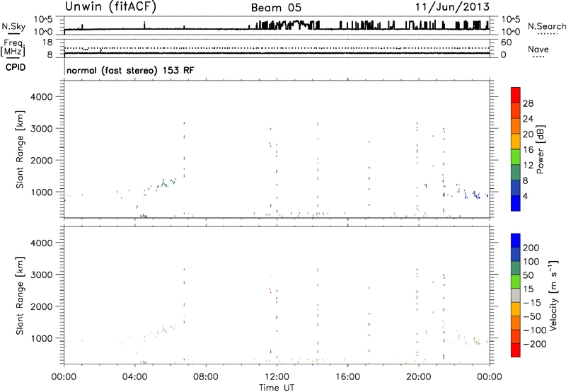Click the 'Beam 05' label
This screenshot has width=566, height=392.
[276, 8]
